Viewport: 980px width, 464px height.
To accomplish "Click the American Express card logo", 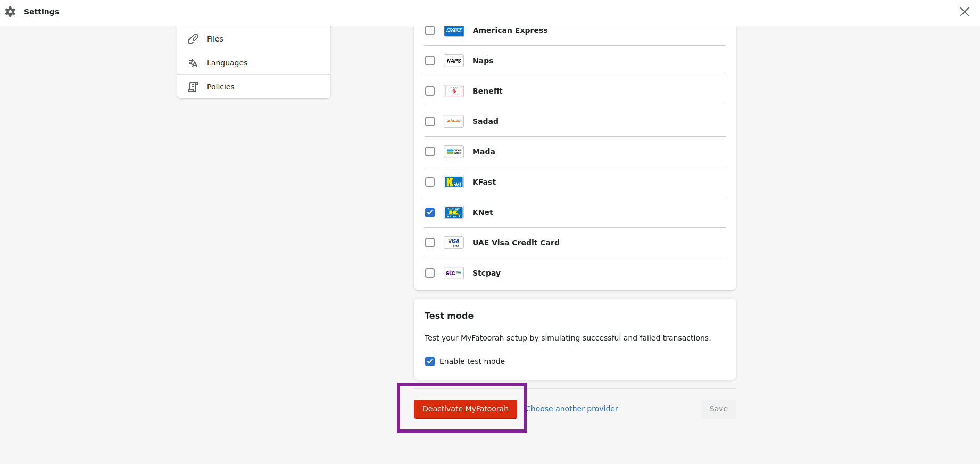I will click(454, 30).
